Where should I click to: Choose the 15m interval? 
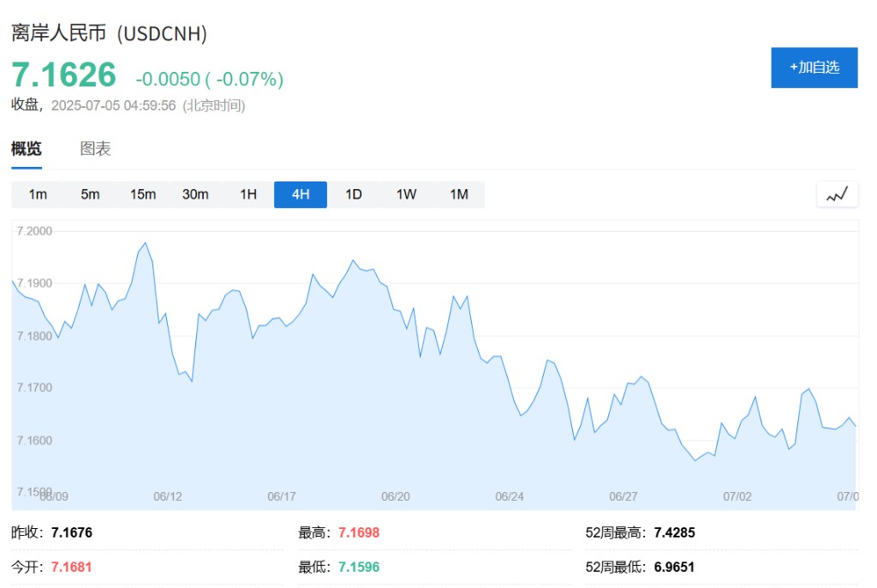[143, 194]
